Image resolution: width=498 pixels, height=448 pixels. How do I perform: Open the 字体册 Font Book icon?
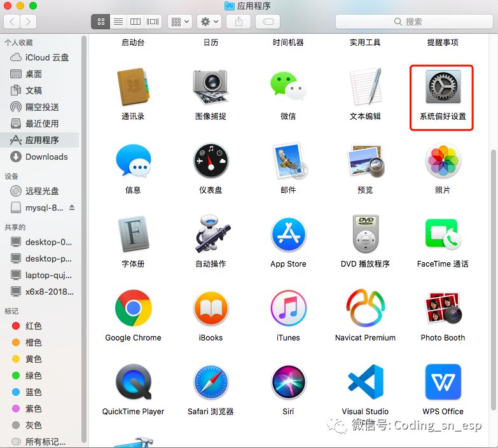(x=134, y=234)
